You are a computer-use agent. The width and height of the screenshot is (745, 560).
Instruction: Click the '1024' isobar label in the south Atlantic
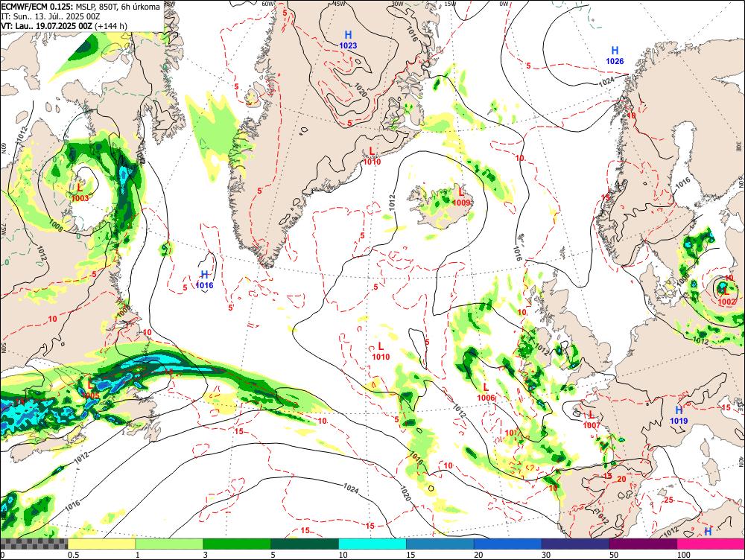tap(351, 489)
